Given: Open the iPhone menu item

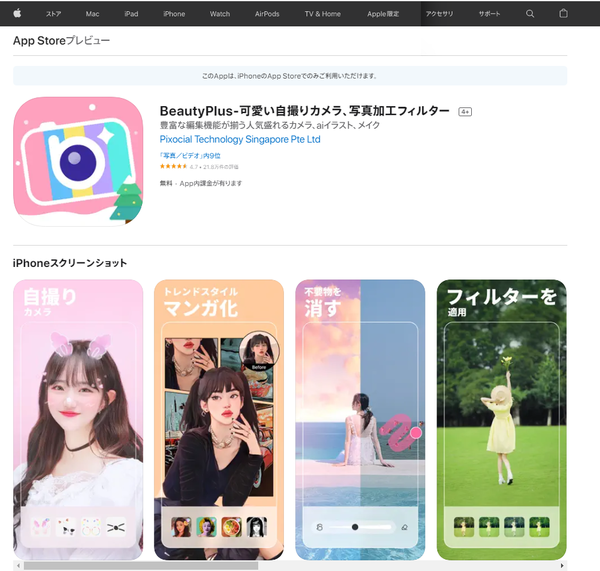Looking at the screenshot, I should click(174, 14).
